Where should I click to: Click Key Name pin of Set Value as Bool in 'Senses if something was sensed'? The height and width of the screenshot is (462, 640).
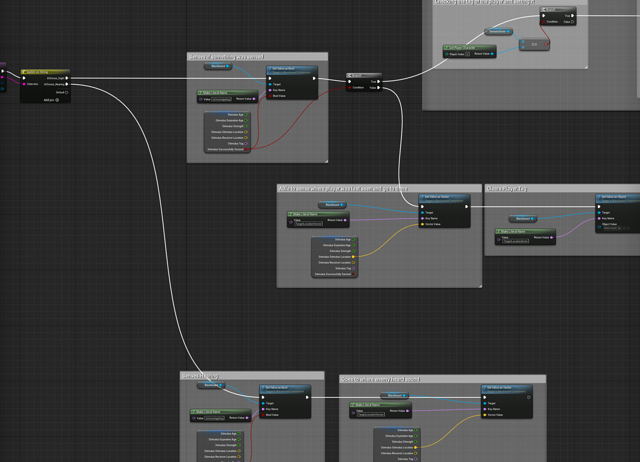pos(270,90)
